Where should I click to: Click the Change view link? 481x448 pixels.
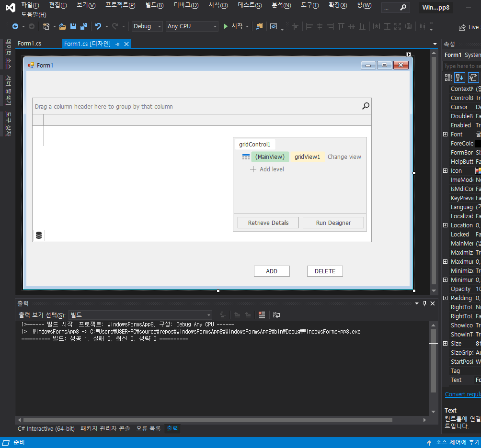pos(344,157)
